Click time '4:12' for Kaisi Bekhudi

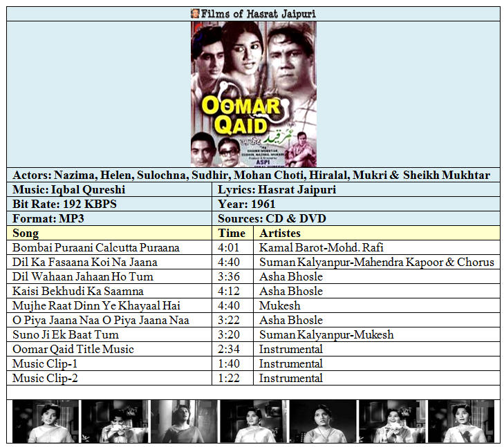229,291
